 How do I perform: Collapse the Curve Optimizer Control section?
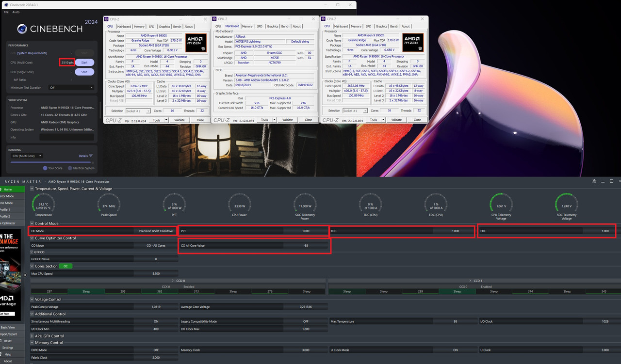click(x=32, y=238)
